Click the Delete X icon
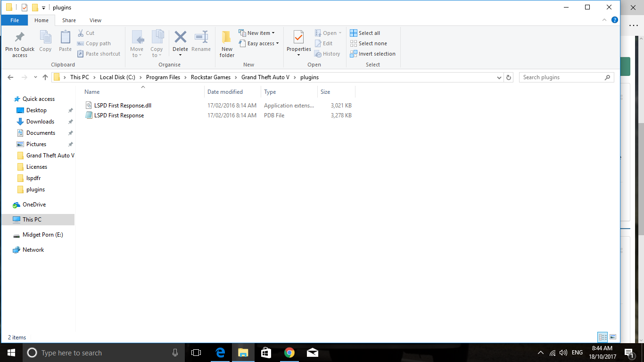This screenshot has width=644, height=362. (x=180, y=37)
